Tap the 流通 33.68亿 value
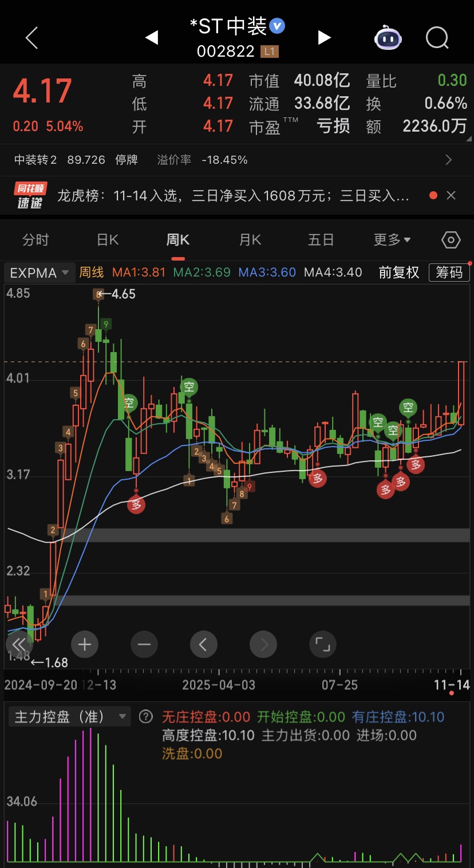474x868 pixels. 322,104
